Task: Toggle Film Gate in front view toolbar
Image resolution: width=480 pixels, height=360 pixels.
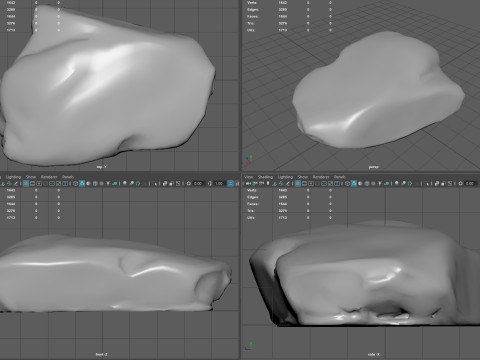Action: click(32, 183)
